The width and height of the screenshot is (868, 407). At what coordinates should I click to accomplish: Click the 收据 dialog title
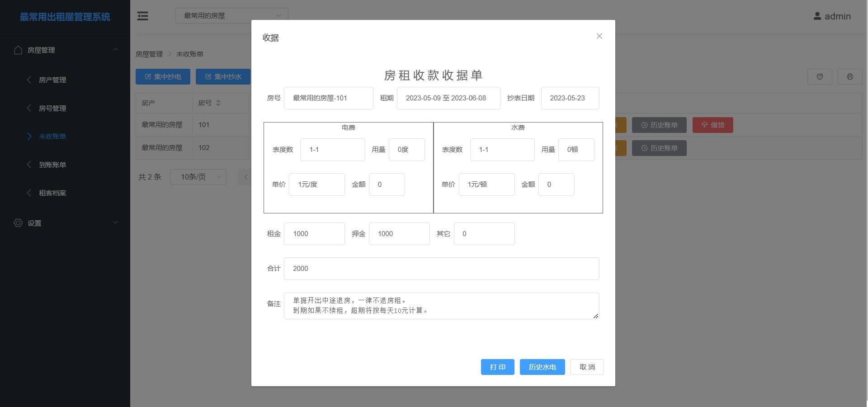tap(271, 38)
